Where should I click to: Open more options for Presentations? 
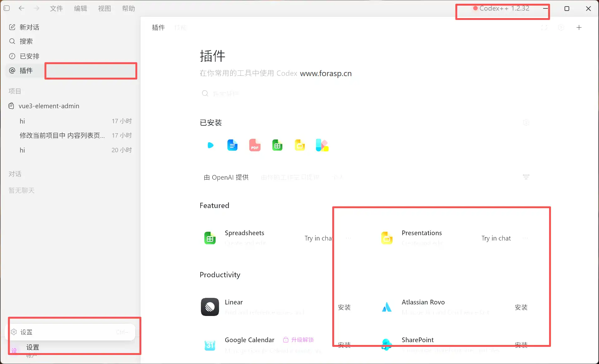(525, 238)
